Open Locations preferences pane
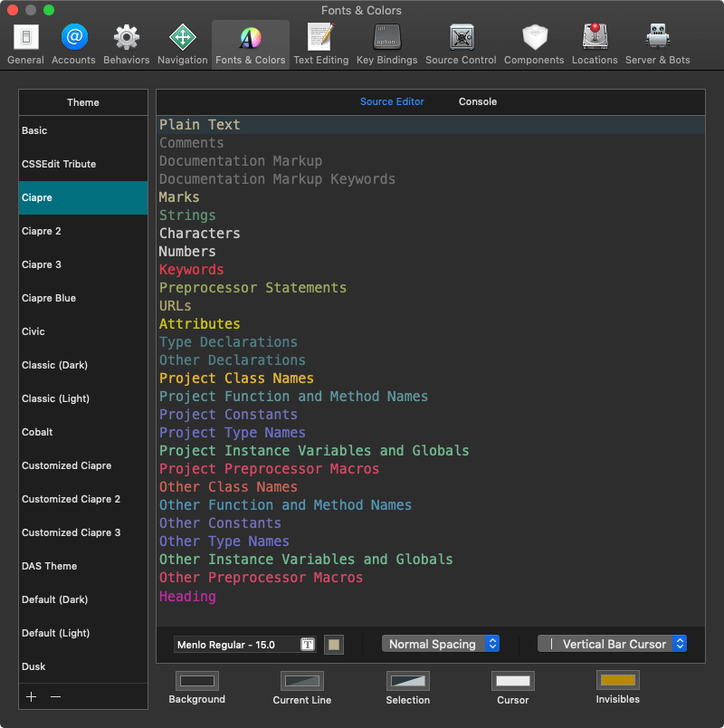The image size is (724, 728). [595, 45]
